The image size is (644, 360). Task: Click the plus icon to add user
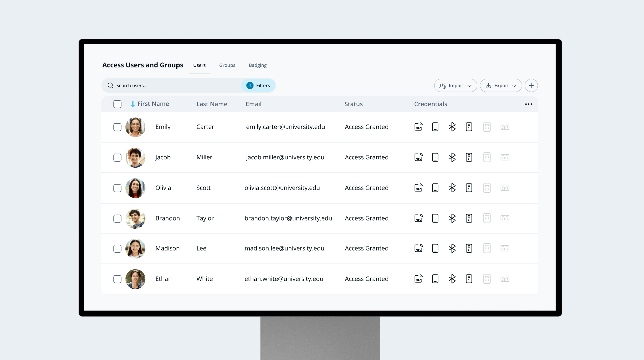pyautogui.click(x=531, y=86)
